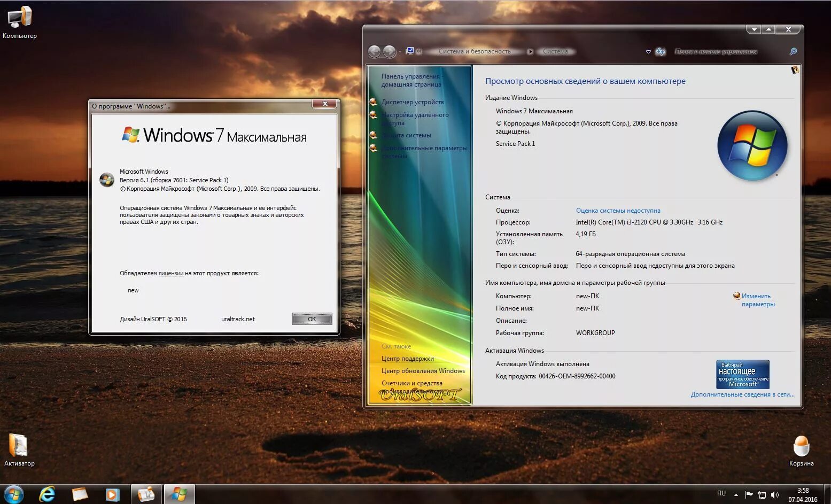The width and height of the screenshot is (831, 504).
Task: Click the RU language indicator
Action: pyautogui.click(x=721, y=494)
